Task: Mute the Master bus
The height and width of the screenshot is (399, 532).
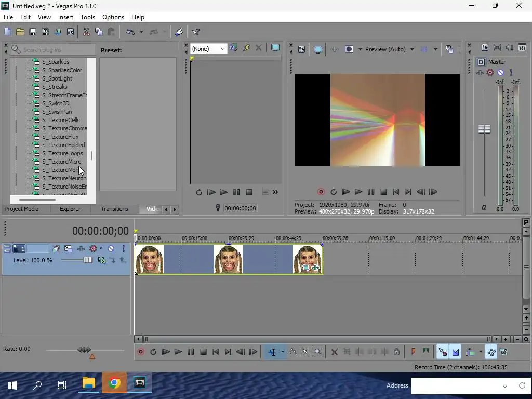Action: [500, 72]
